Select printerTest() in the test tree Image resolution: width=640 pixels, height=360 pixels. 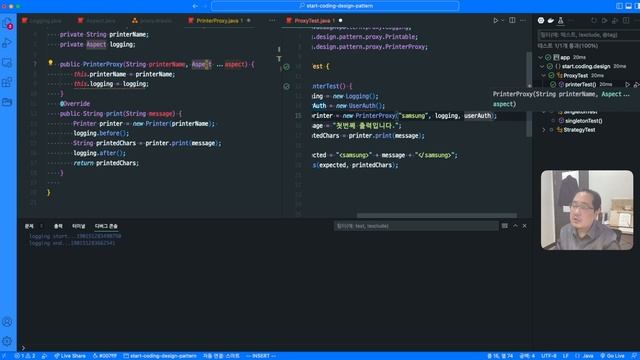pos(580,84)
